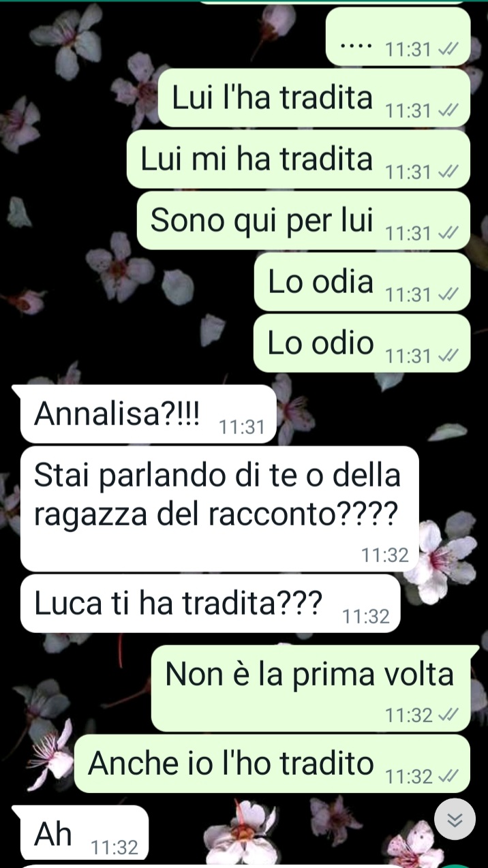Screen dimensions: 488x868
Task: Tap the "Sono qui per lui" bubble text
Action: click(x=262, y=220)
